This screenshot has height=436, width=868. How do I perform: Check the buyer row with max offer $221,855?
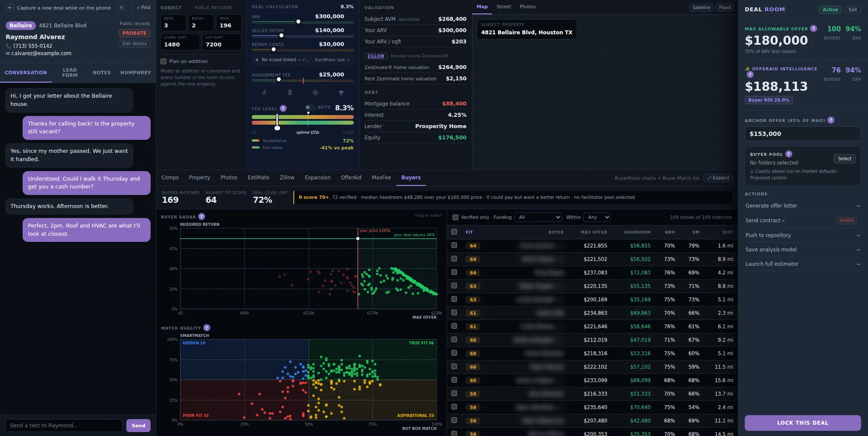pos(454,245)
